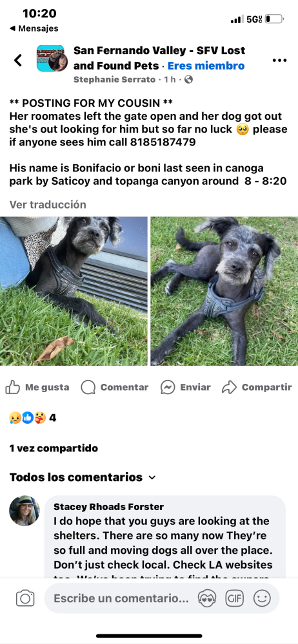Tap the Enviar messenger icon
The image size is (298, 644).
[x=168, y=387]
